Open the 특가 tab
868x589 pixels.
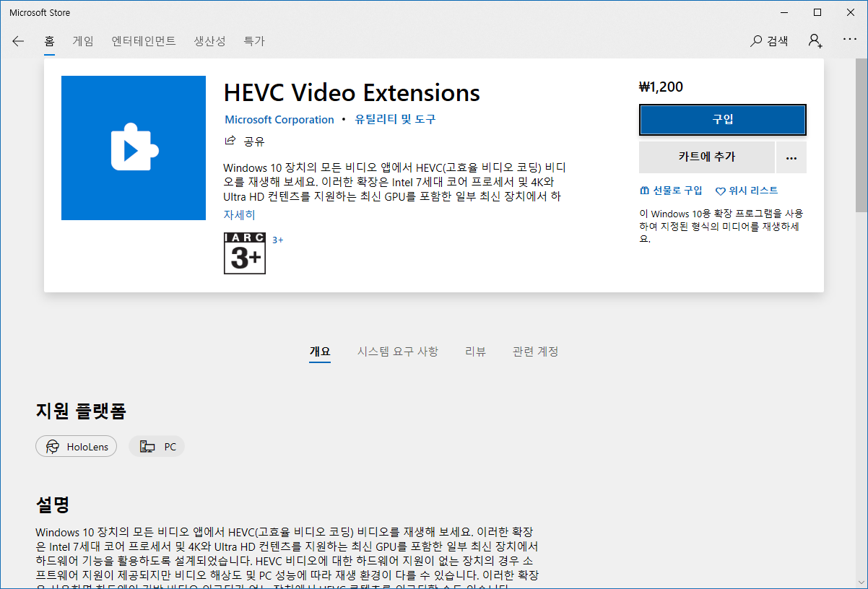coord(254,41)
